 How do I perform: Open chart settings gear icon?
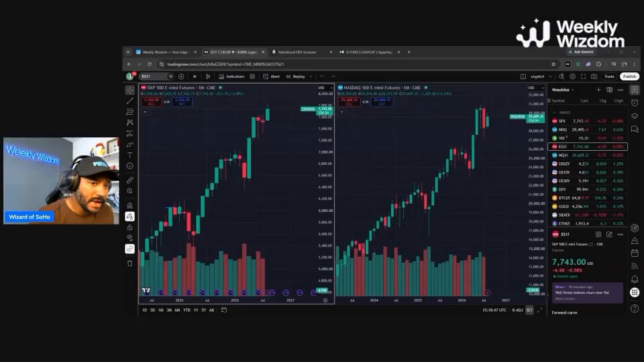(572, 76)
